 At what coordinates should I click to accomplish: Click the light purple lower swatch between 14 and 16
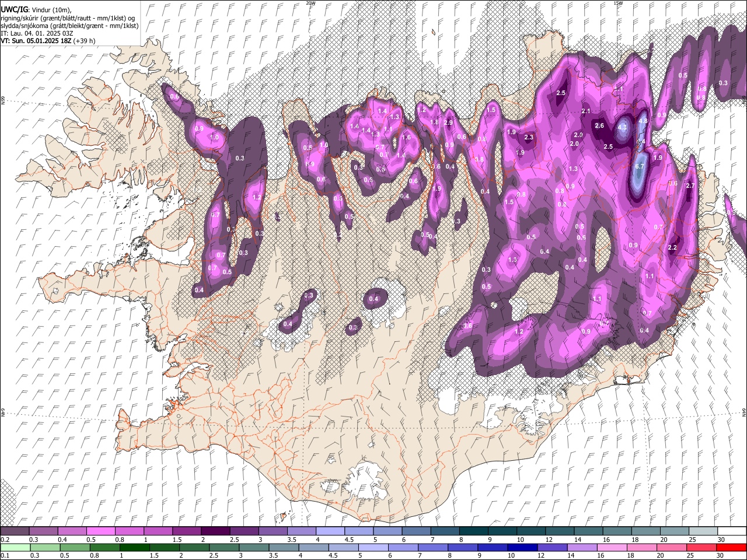tap(582, 548)
